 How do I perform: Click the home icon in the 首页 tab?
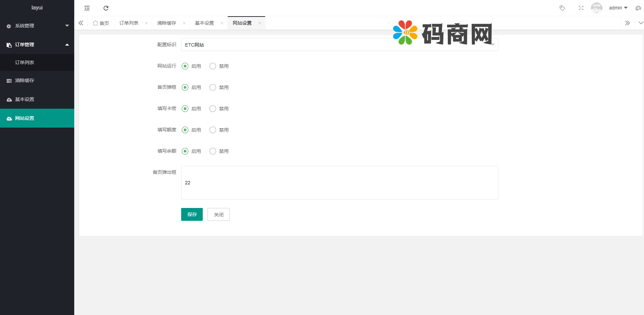[x=95, y=23]
